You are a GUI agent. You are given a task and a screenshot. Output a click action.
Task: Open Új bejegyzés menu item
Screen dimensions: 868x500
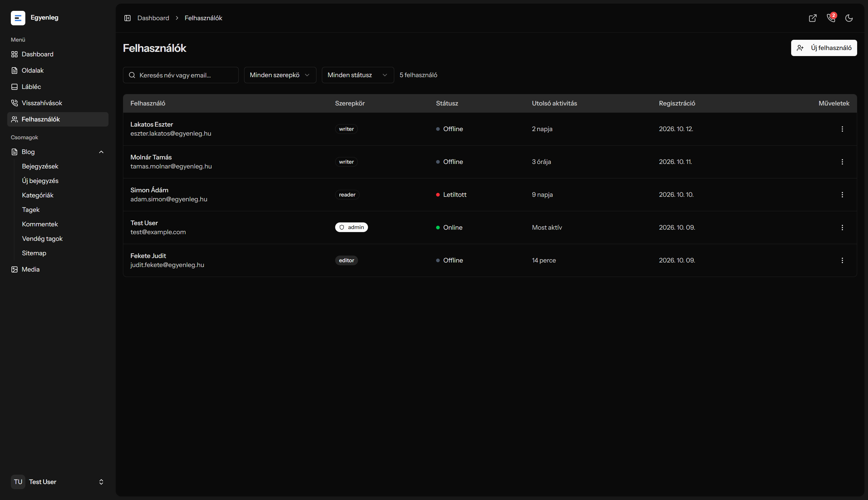click(40, 181)
